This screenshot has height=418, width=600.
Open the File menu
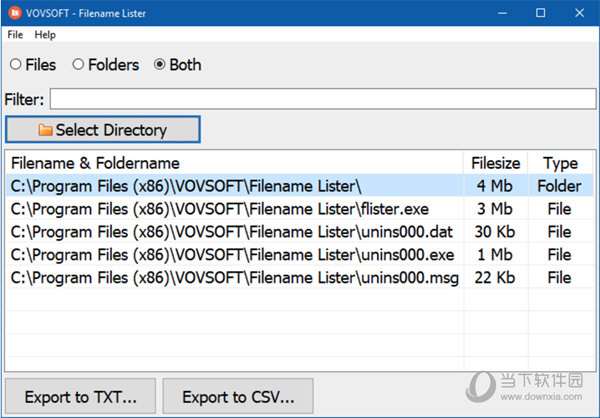point(15,34)
